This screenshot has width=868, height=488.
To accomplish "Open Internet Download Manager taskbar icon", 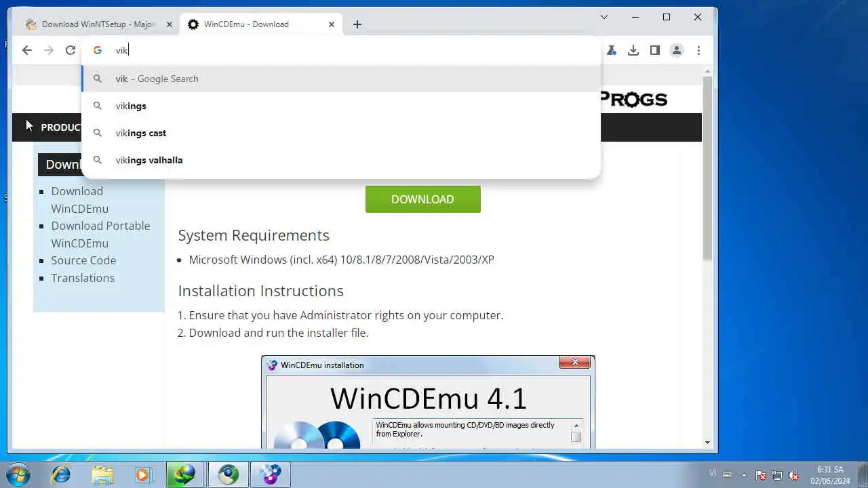I will point(185,474).
